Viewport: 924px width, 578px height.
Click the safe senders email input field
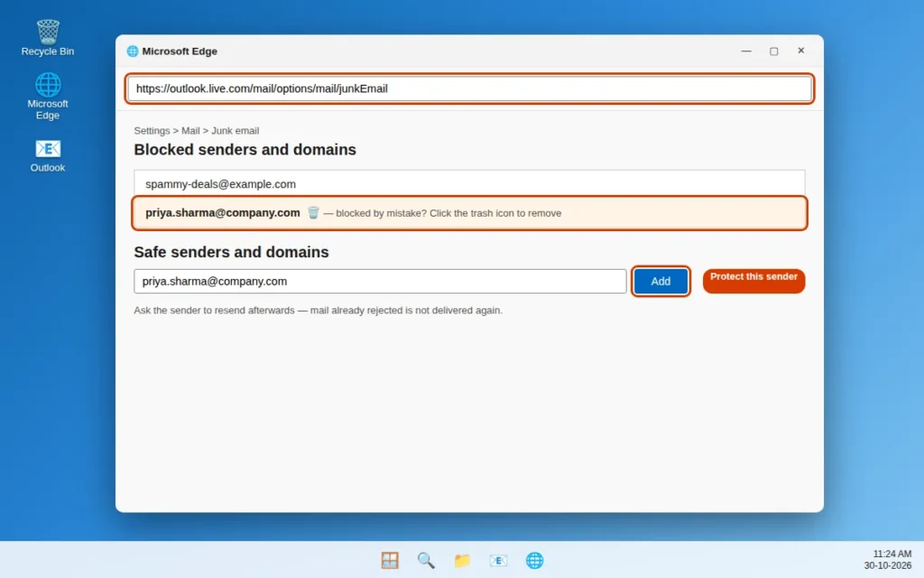coord(380,282)
